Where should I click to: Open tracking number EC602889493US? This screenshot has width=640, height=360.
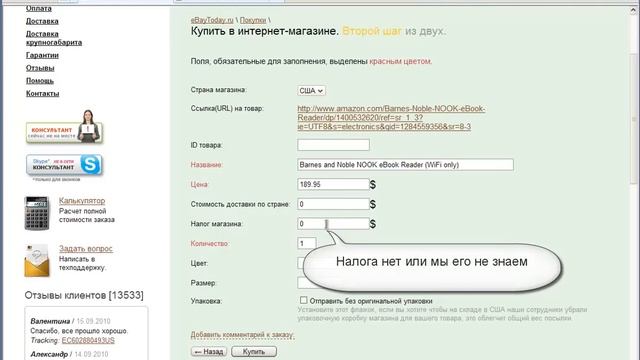click(x=88, y=340)
